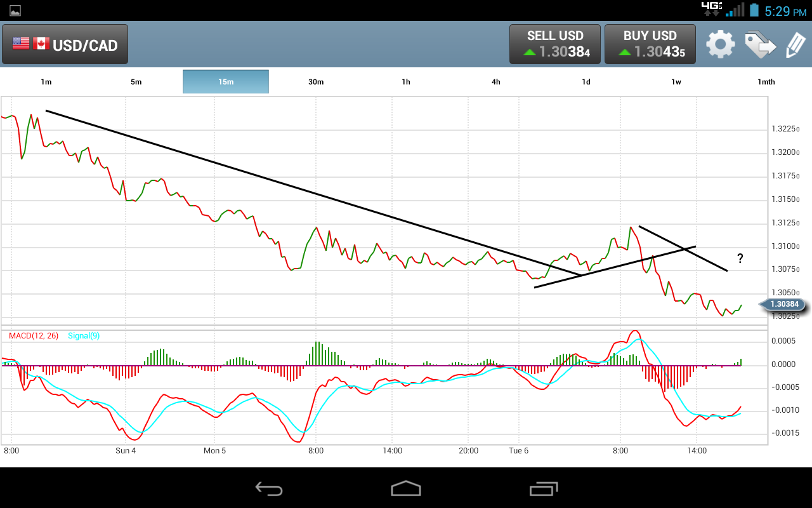
Task: Tap the price tags order icon
Action: 760,44
